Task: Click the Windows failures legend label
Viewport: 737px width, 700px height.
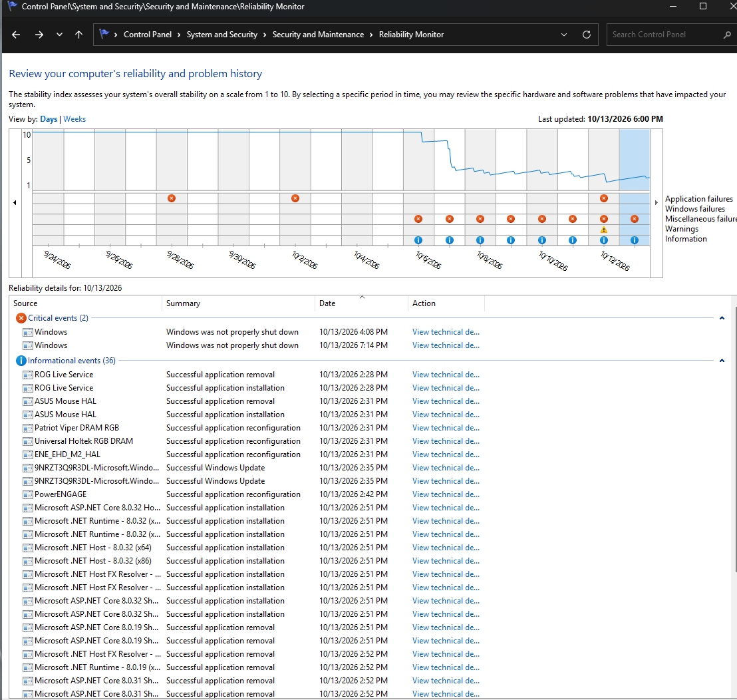Action: [x=694, y=209]
